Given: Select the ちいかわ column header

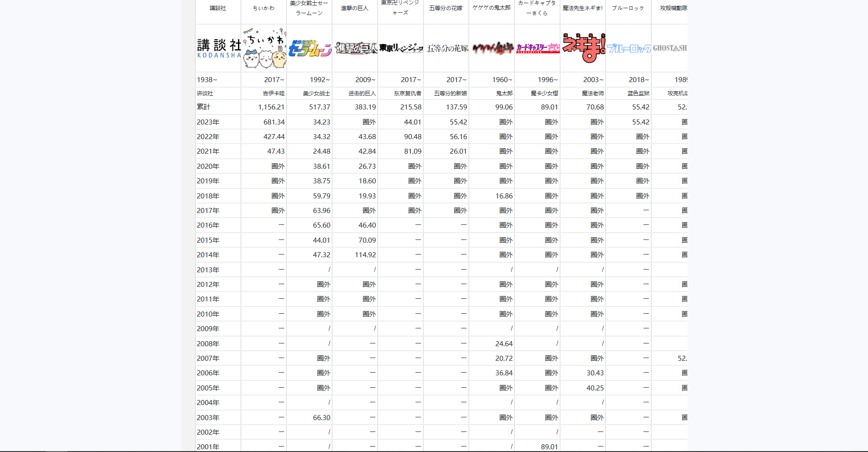Looking at the screenshot, I should coord(263,8).
